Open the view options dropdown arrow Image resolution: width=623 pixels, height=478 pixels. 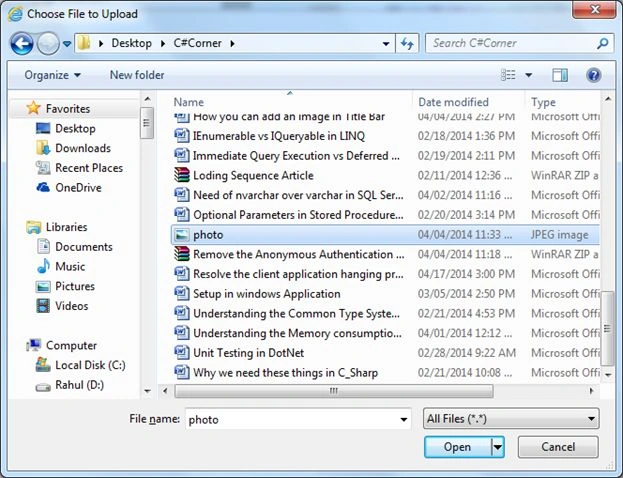[x=529, y=75]
